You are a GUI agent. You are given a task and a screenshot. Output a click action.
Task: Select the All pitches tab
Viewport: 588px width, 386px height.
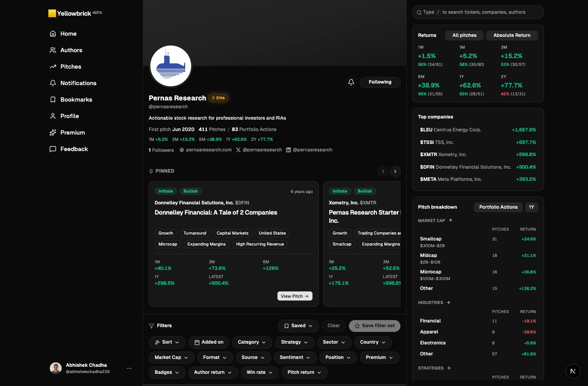click(464, 35)
